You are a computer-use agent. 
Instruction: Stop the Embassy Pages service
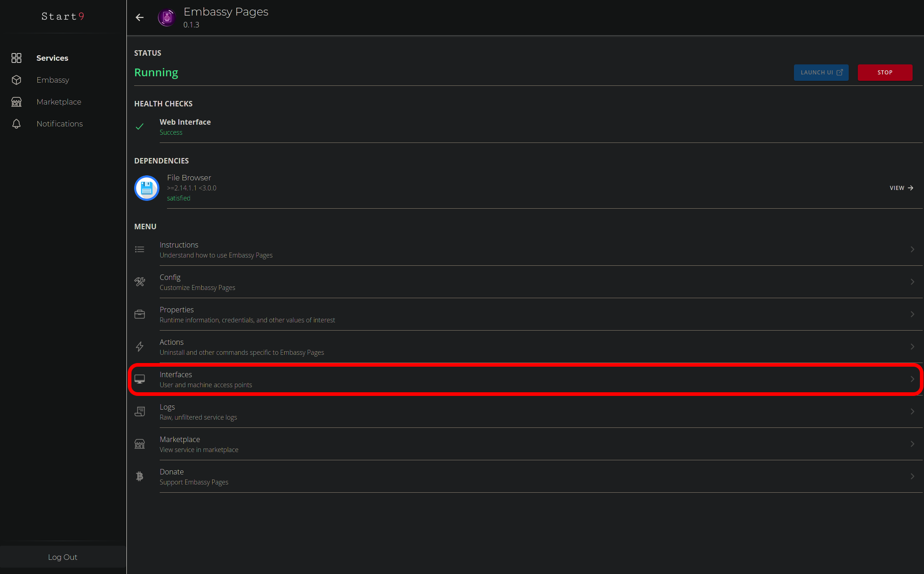click(885, 73)
